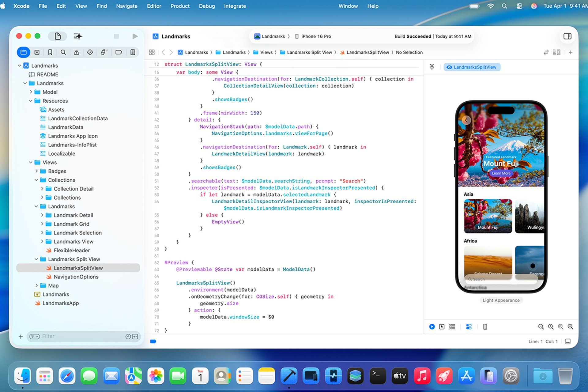This screenshot has height=392, width=588.
Task: Expand the Model folder
Action: tap(31, 92)
